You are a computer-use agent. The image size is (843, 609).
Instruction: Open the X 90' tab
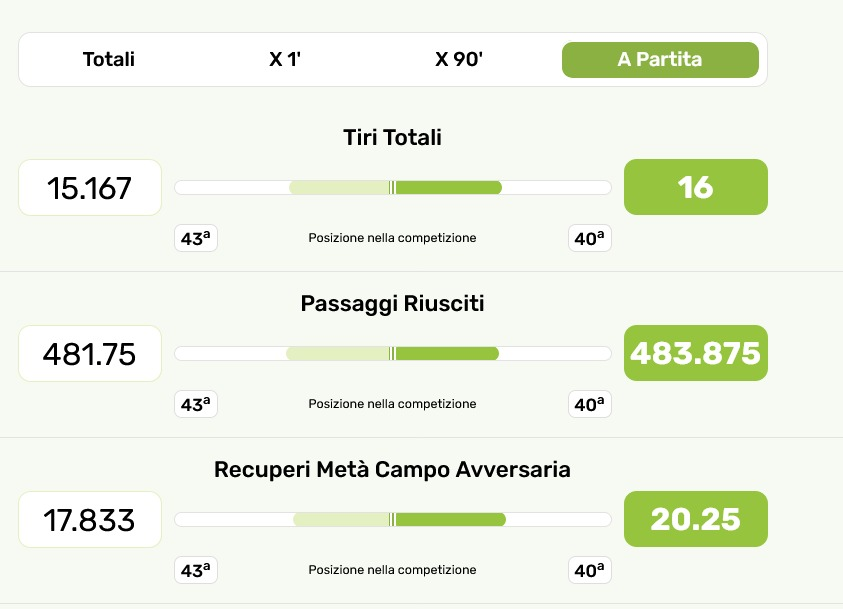coord(459,59)
